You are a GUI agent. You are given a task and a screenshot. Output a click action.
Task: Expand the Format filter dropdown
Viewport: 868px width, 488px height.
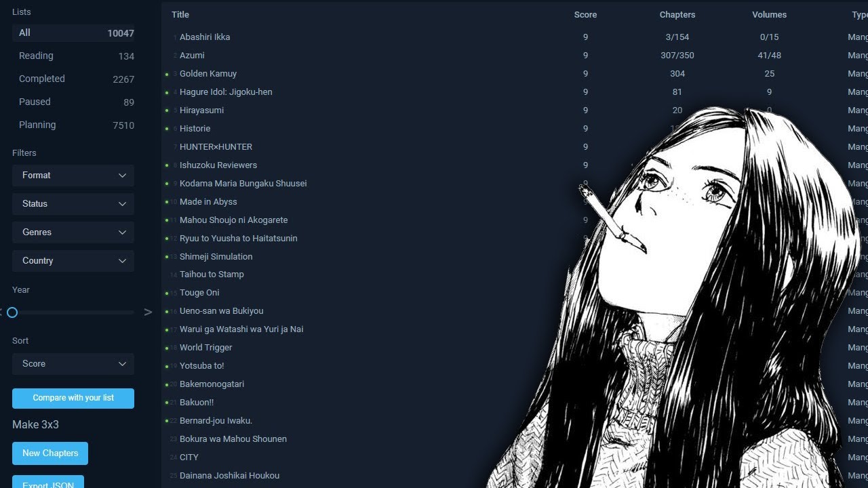pyautogui.click(x=73, y=175)
